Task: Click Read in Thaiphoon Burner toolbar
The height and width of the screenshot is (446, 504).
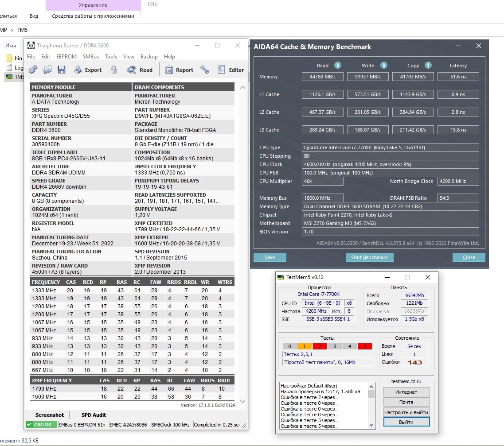Action: pyautogui.click(x=140, y=70)
